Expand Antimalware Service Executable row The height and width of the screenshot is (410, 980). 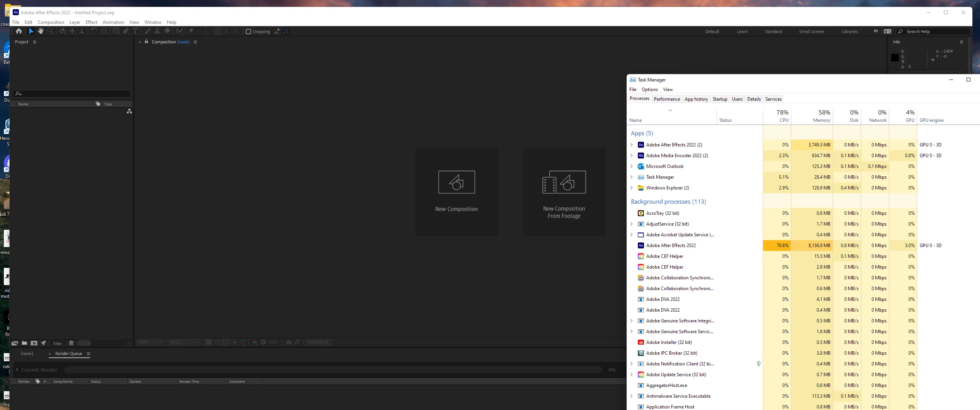tap(631, 396)
